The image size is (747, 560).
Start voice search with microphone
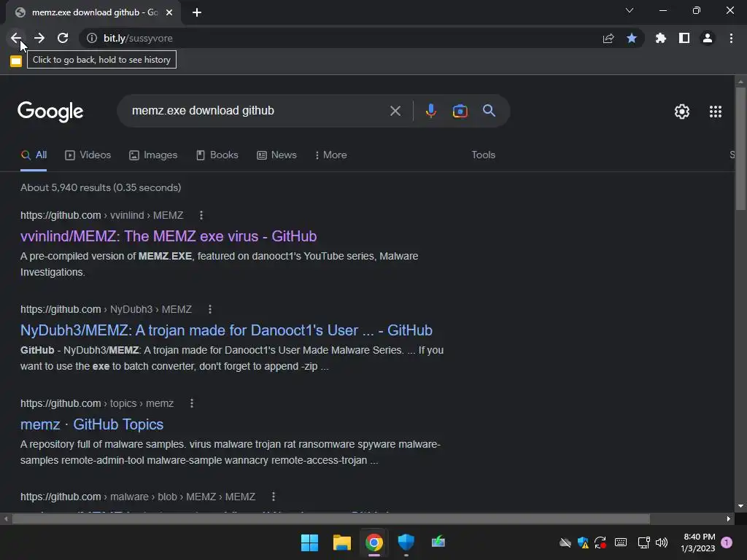point(430,111)
